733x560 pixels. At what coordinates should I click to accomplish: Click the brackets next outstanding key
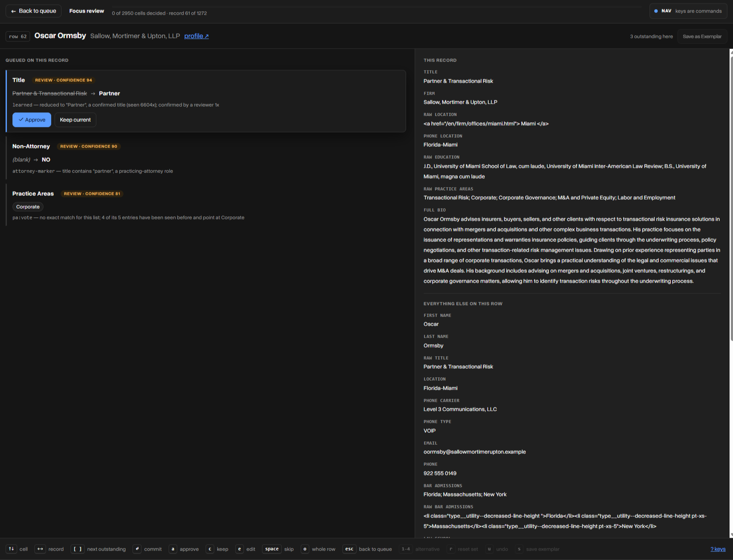(77, 549)
